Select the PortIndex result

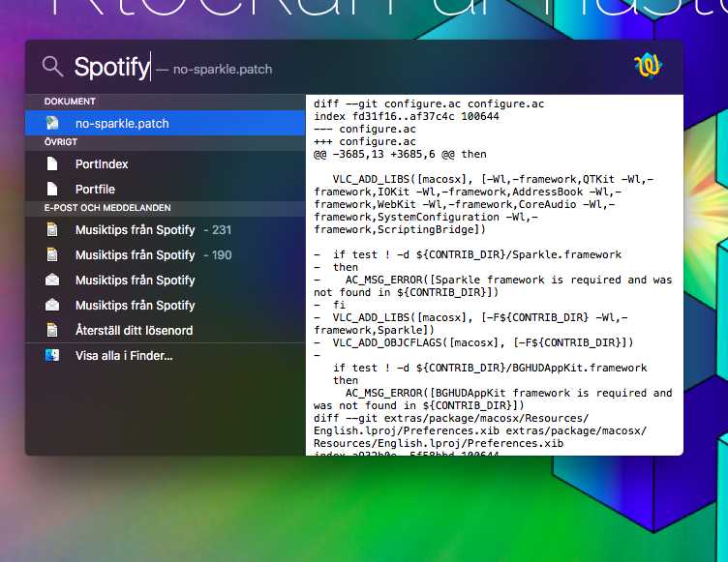166,163
